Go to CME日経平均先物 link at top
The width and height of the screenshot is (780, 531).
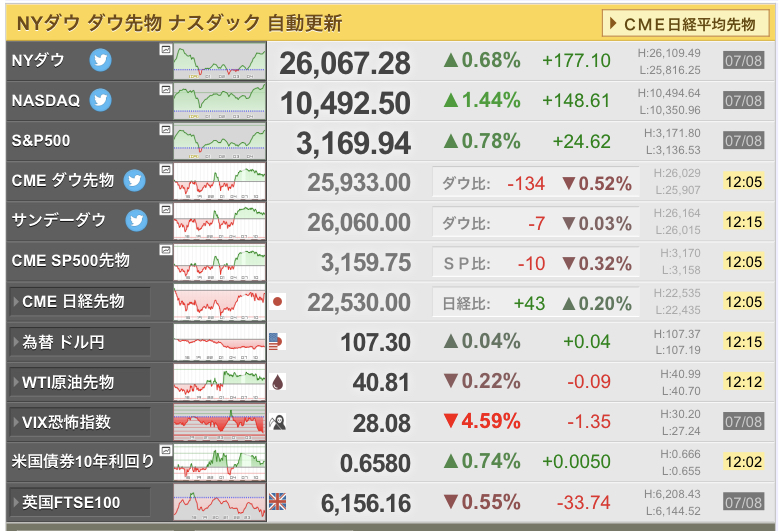pos(687,23)
